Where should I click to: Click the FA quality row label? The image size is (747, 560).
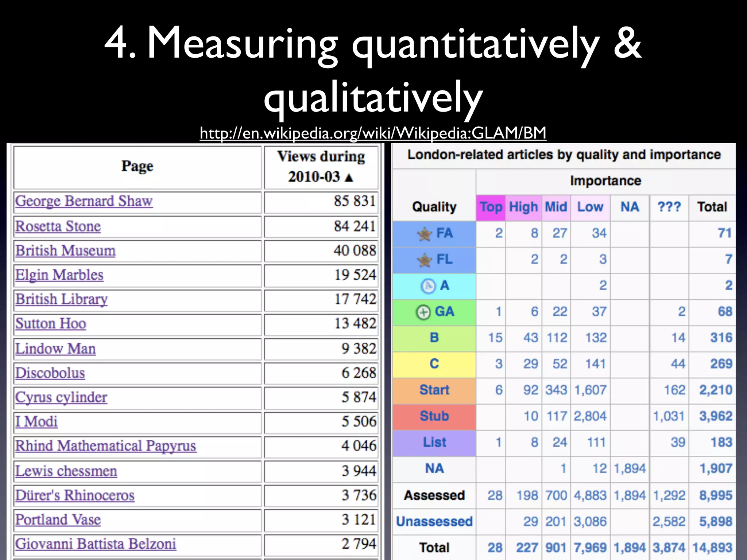pos(445,233)
